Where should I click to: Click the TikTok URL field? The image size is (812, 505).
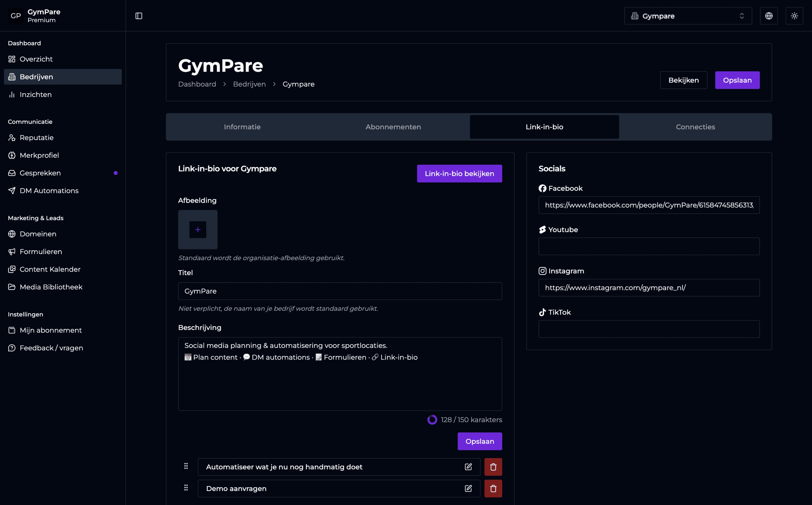click(649, 329)
